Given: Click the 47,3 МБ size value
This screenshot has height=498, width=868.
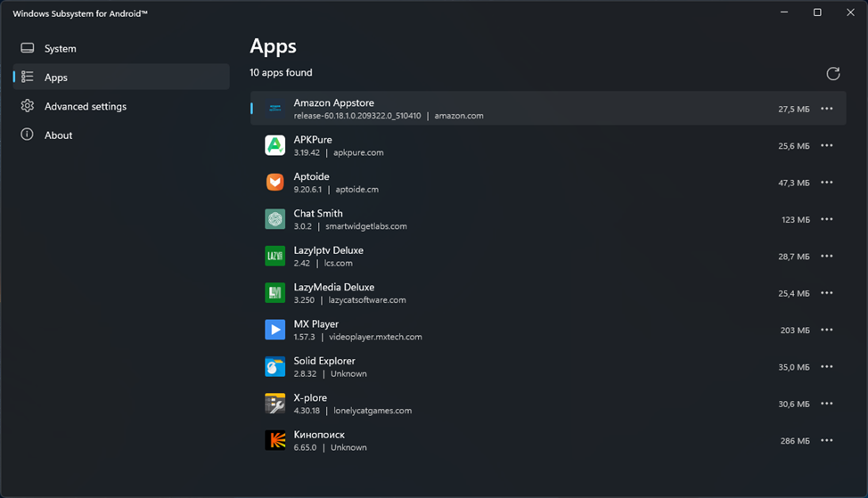Looking at the screenshot, I should [794, 183].
